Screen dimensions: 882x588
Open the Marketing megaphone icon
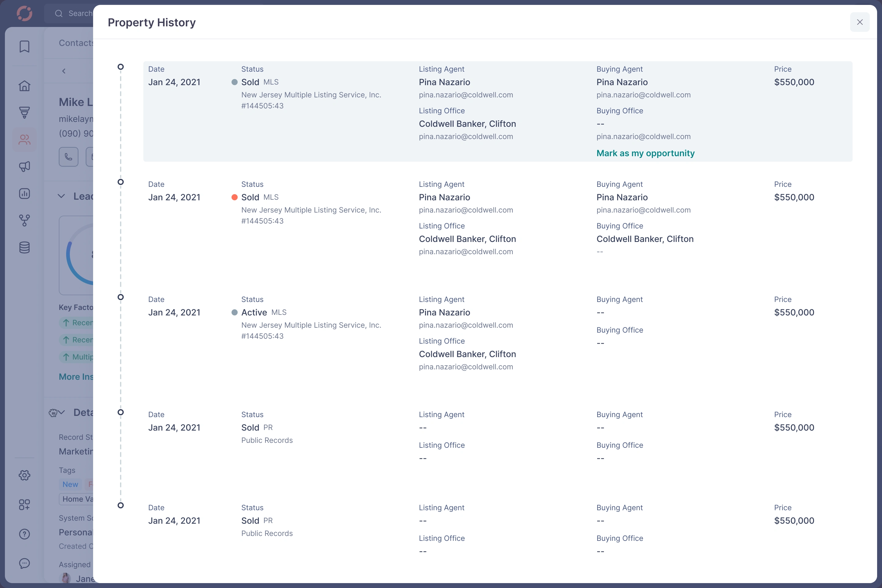(24, 167)
